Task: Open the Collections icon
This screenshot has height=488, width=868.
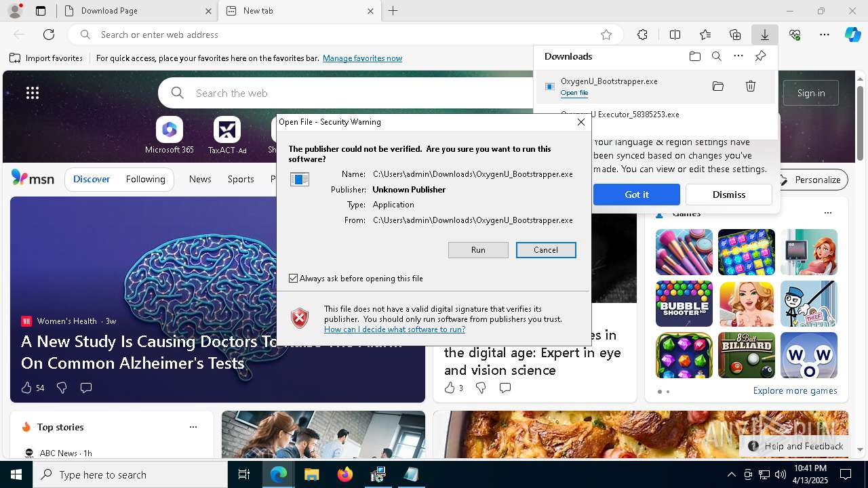Action: (x=735, y=35)
